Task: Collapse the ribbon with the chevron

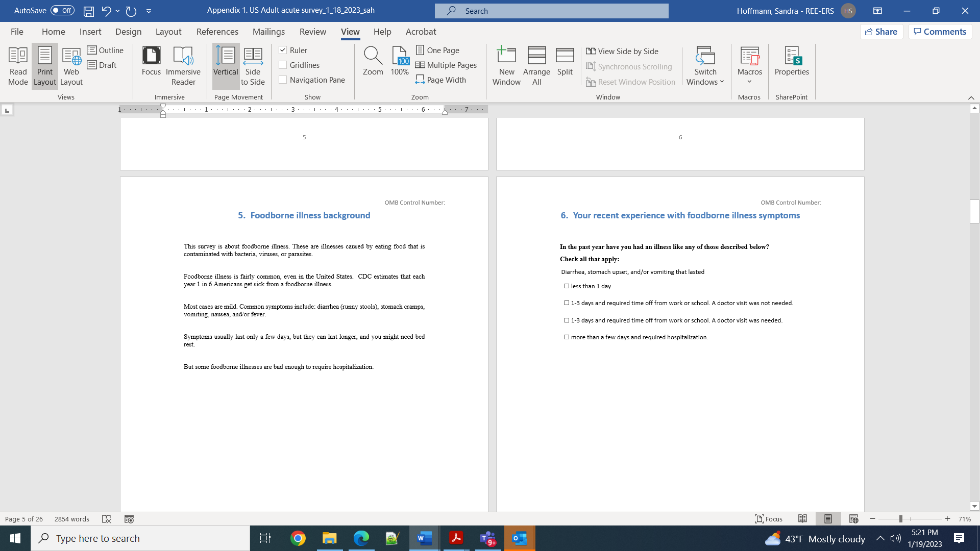Action: coord(971,97)
